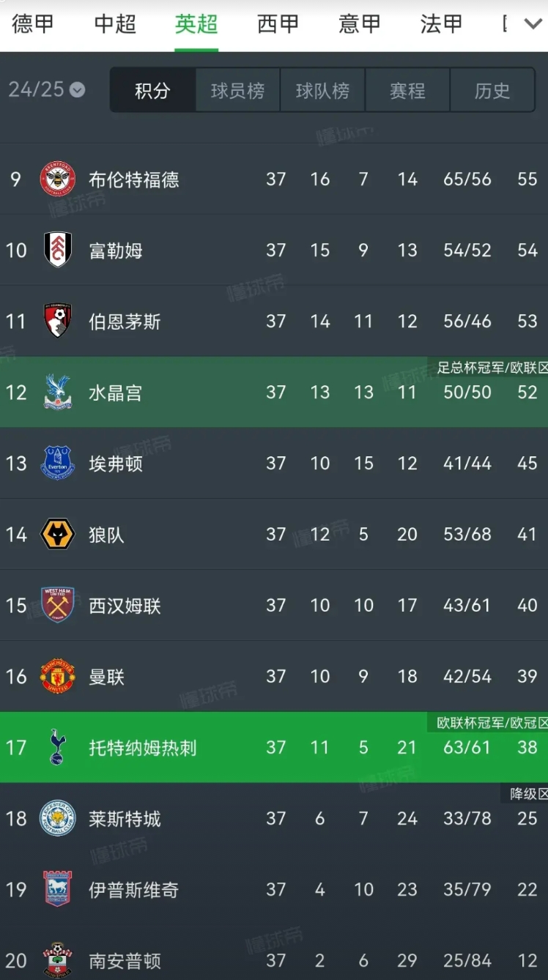Image resolution: width=548 pixels, height=980 pixels.
Task: Switch to the 球员榜 tab
Action: point(237,90)
